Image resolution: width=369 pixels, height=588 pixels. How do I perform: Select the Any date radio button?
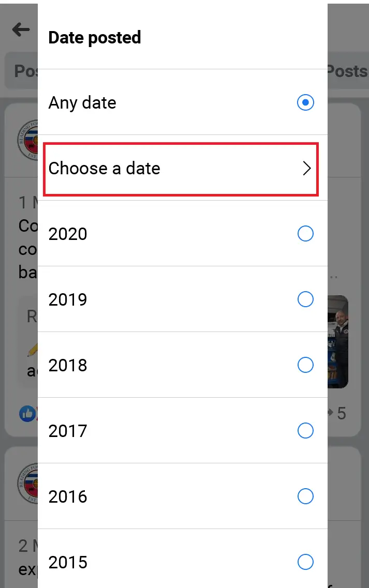pyautogui.click(x=306, y=102)
